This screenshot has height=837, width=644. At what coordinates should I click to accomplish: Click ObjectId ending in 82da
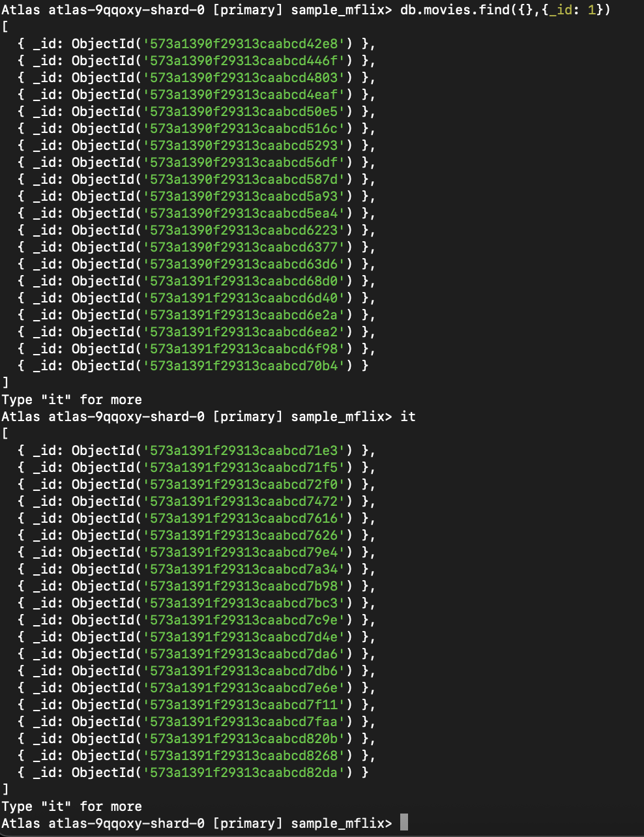coord(212,772)
